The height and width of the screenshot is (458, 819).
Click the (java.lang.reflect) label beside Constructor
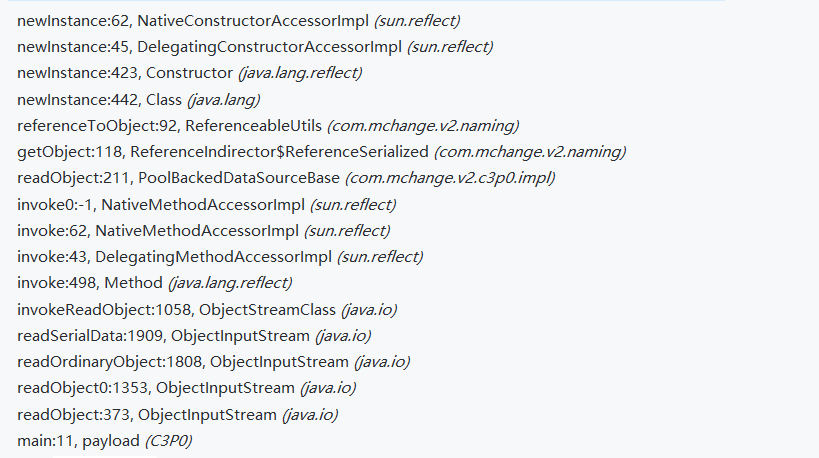tap(300, 73)
